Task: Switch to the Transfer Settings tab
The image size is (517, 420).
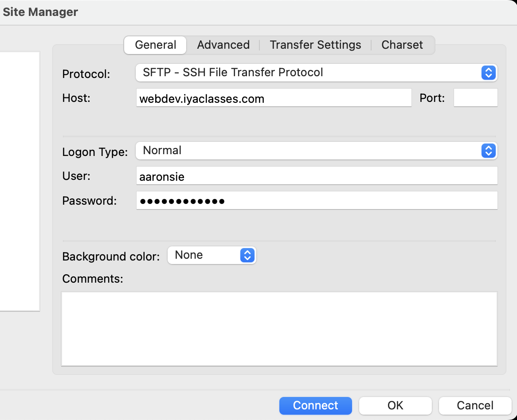Action: coord(315,45)
